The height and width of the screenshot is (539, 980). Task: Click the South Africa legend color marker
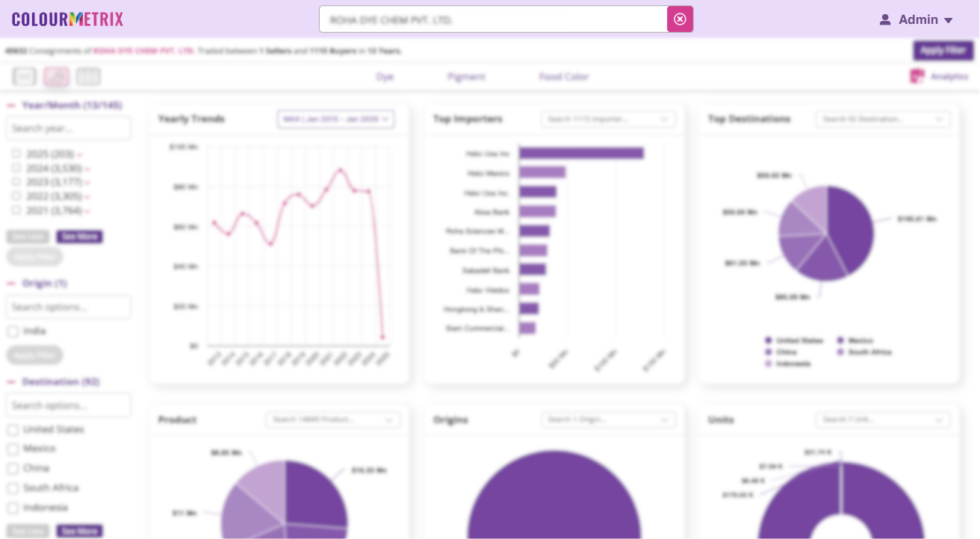tap(840, 352)
